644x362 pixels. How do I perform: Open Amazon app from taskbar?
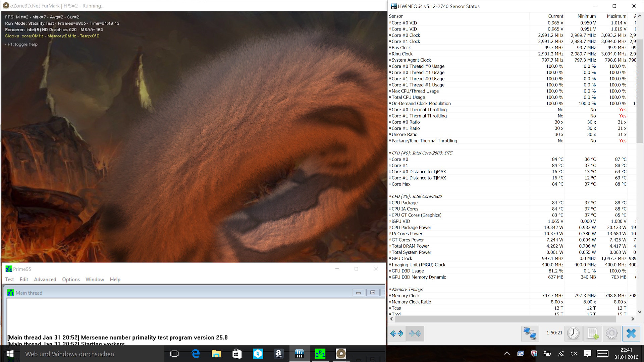point(278,354)
